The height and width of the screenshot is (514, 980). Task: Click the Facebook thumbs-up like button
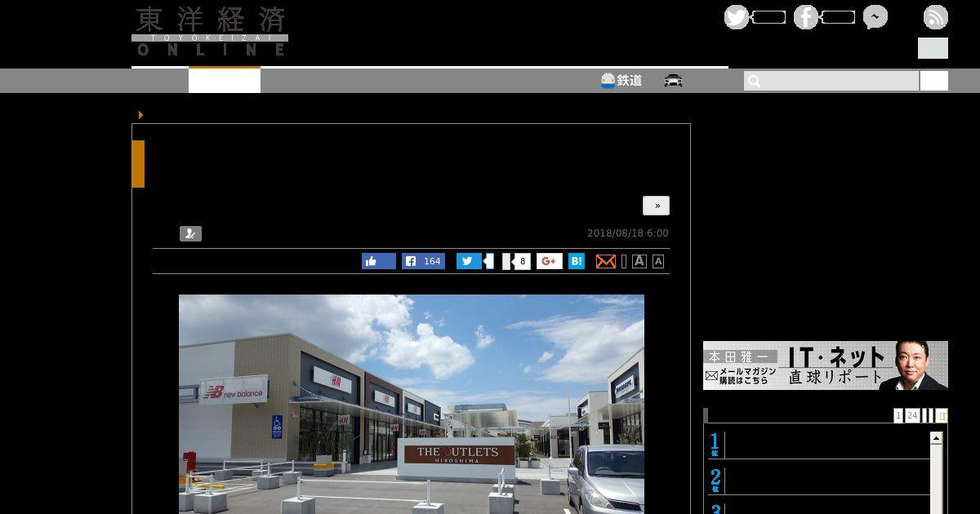pos(379,261)
